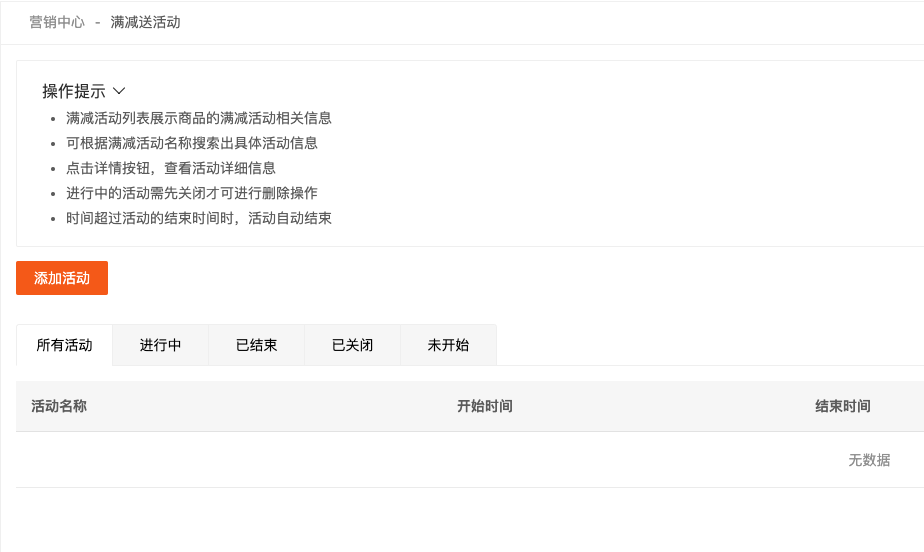Collapse the 操作提示 chevron arrow
The height and width of the screenshot is (552, 924).
(119, 91)
